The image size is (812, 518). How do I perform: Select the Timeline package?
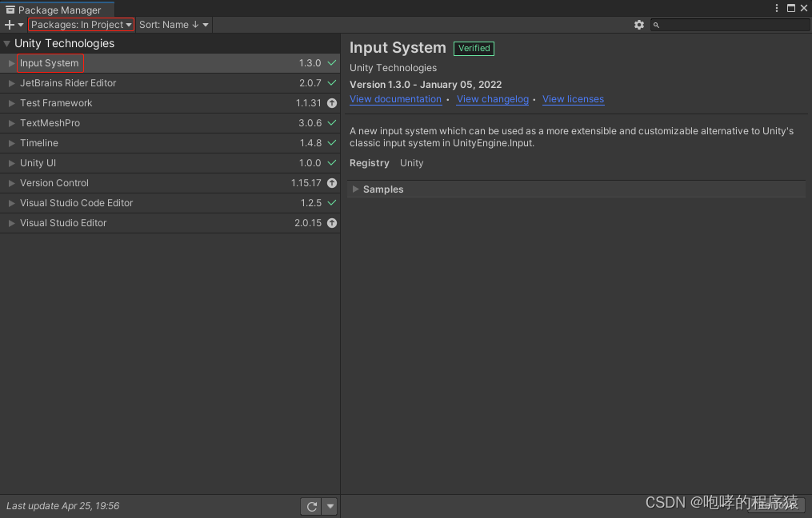pyautogui.click(x=170, y=143)
